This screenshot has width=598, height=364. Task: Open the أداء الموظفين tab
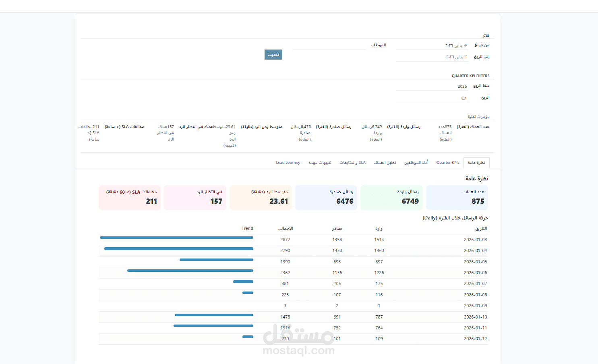[416, 162]
